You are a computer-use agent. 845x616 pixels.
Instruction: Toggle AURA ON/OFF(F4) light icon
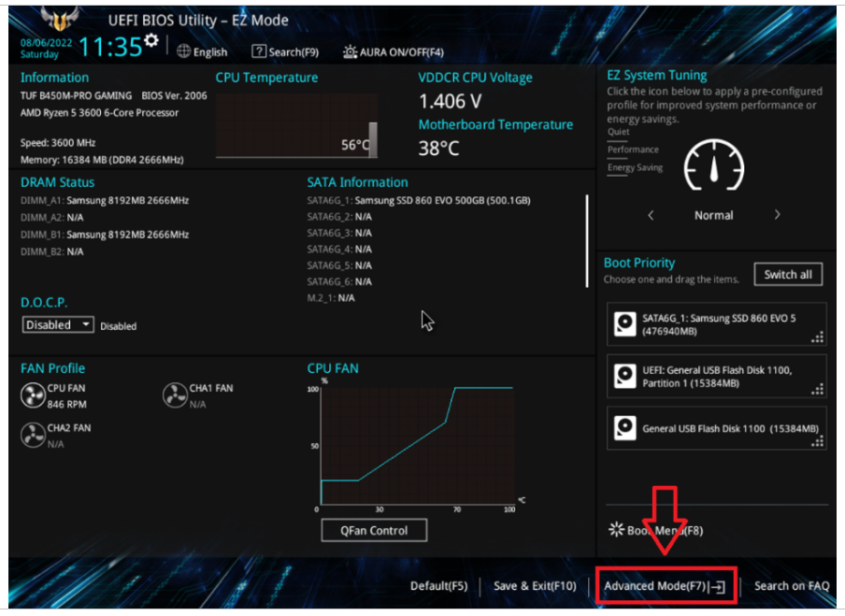[x=350, y=51]
